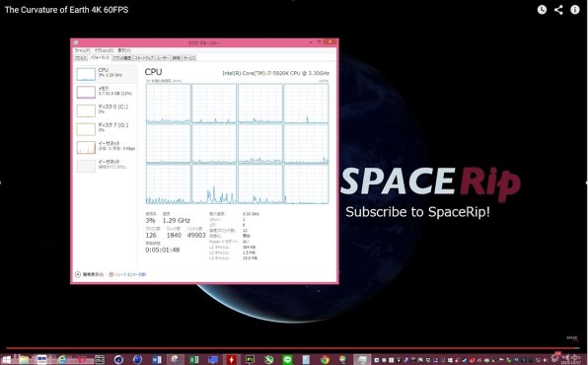This screenshot has height=365, width=588.
Task: Open Google Chrome from the taskbar
Action: (x=325, y=360)
